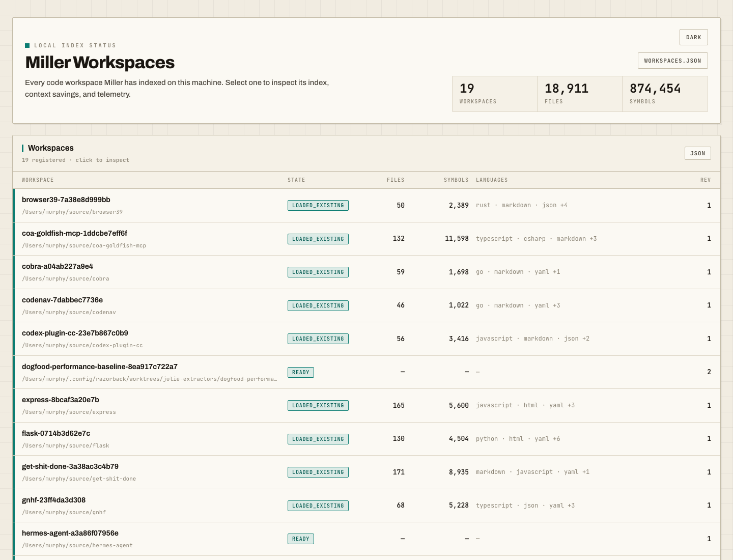Viewport: 733px width, 560px height.
Task: Open the WORKSPACES.JSON link
Action: (x=672, y=61)
